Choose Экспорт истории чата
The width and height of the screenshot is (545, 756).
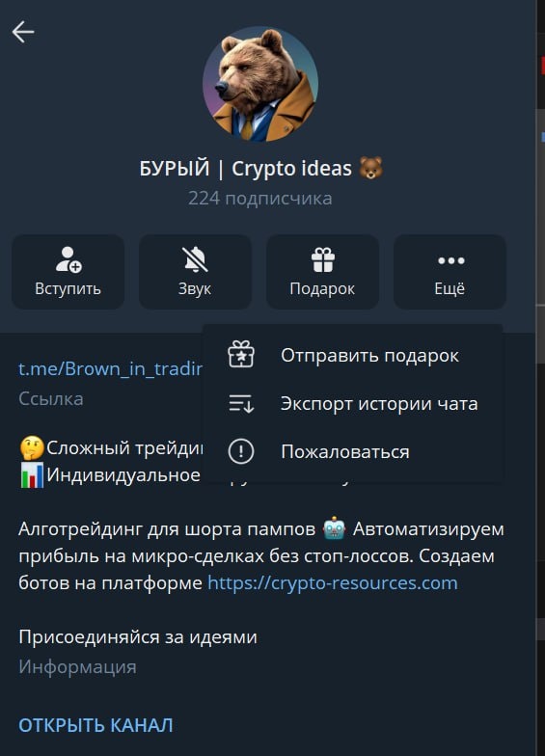click(x=353, y=403)
